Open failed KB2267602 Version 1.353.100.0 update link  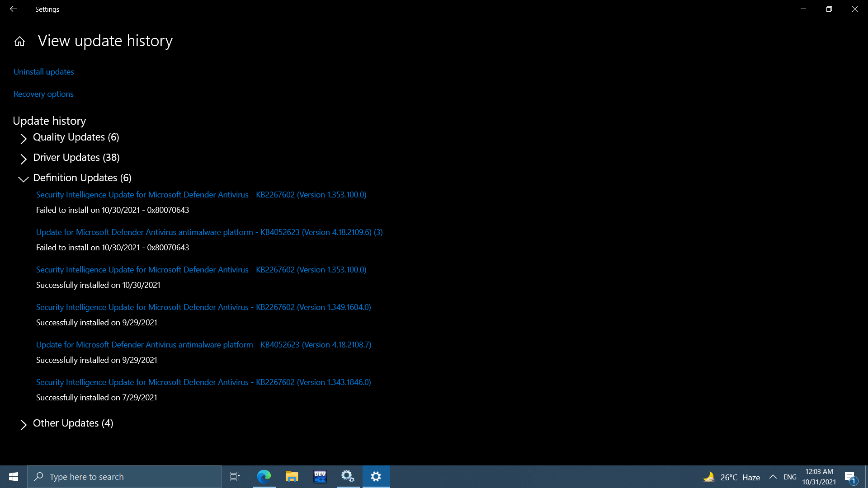click(201, 195)
